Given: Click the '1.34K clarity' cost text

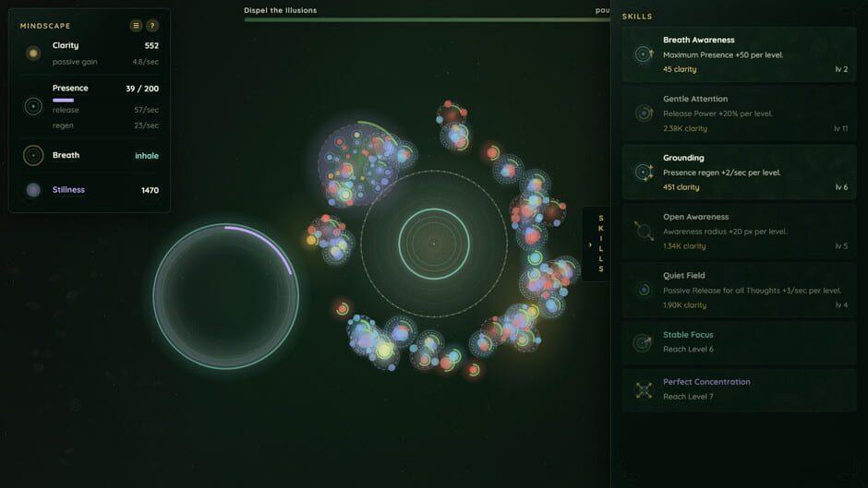Looking at the screenshot, I should [684, 246].
